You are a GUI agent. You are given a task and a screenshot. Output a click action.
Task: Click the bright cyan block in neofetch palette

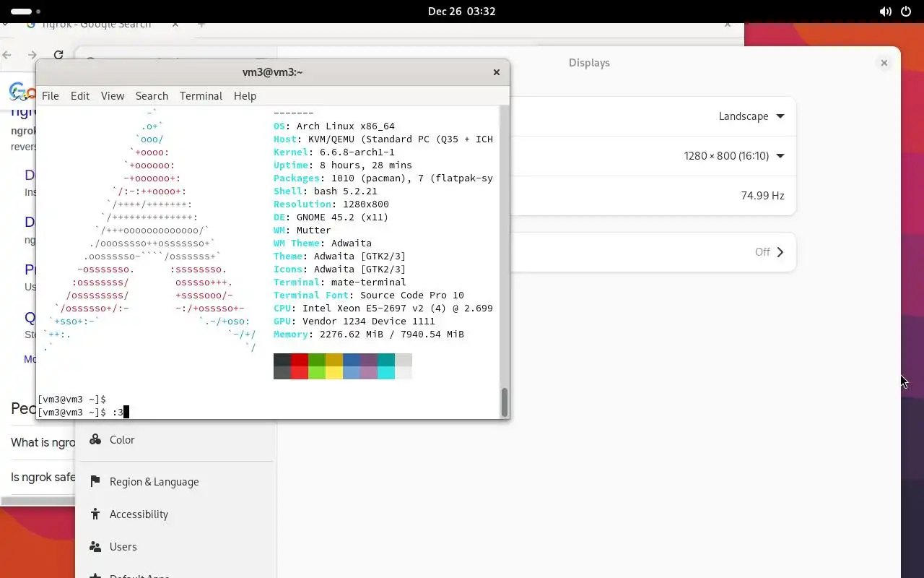click(386, 373)
